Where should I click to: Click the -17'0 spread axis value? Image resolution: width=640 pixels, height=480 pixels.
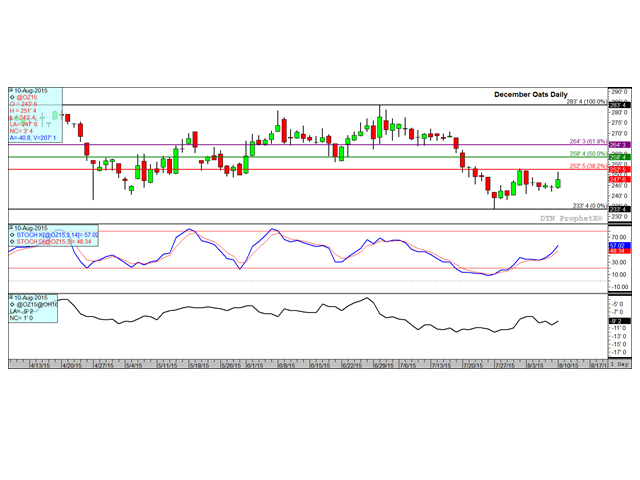[618, 352]
